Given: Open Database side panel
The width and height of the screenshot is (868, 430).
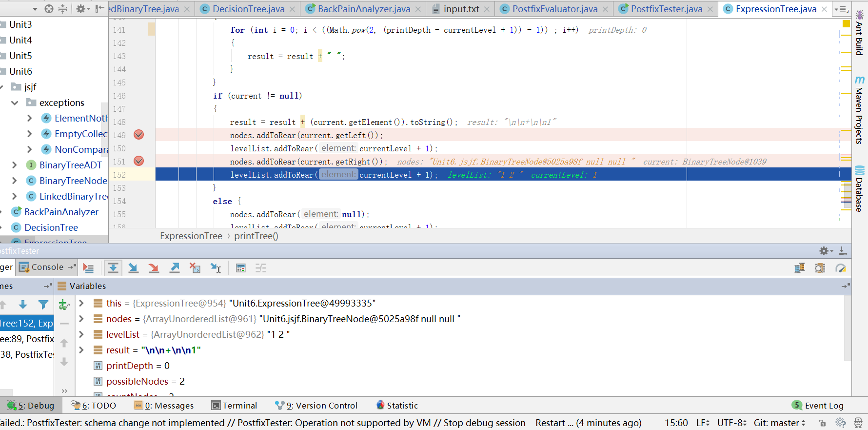Looking at the screenshot, I should [859, 188].
